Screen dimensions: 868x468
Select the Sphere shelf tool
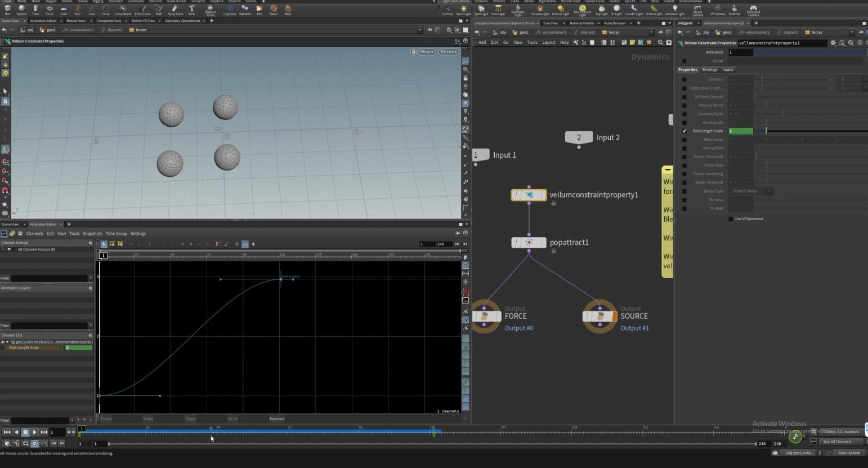coord(21,10)
